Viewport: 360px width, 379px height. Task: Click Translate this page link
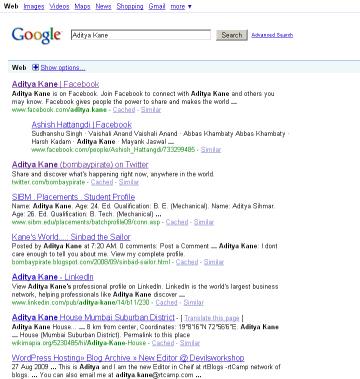tap(212, 318)
